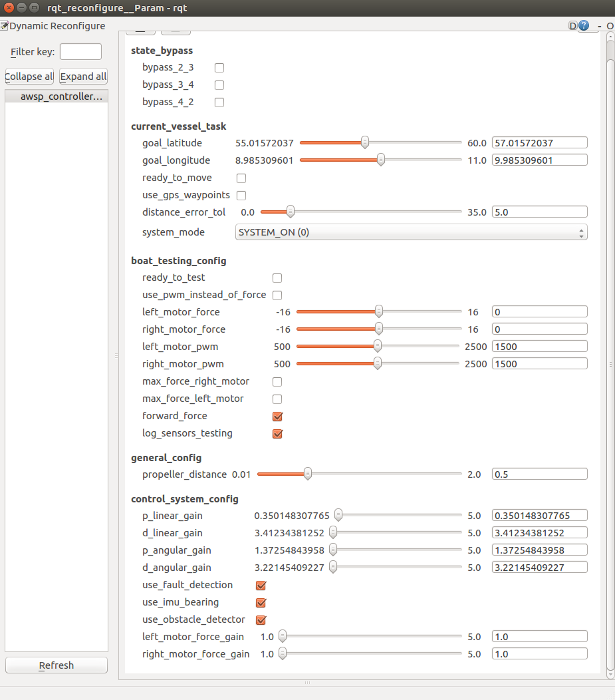
Task: Click the left_motor_force_gain slider handle
Action: (283, 636)
